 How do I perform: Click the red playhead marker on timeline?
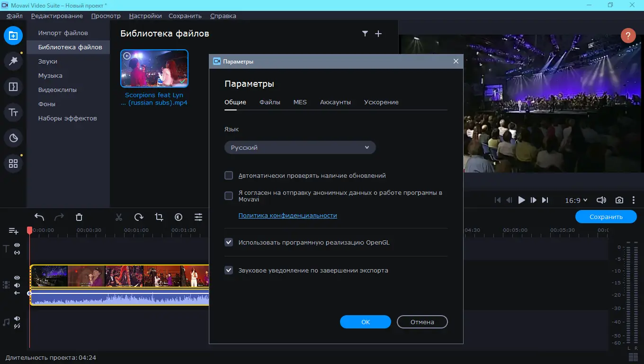[x=29, y=230]
